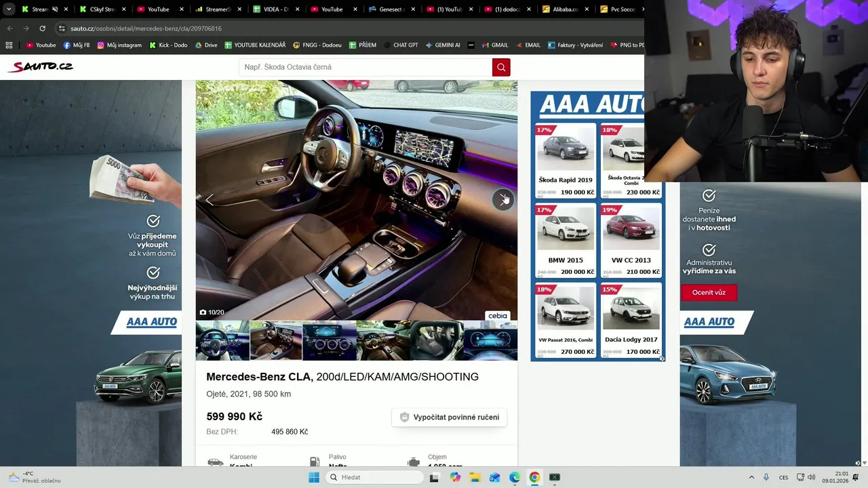Click the CES language indicator
The width and height of the screenshot is (868, 488).
783,477
